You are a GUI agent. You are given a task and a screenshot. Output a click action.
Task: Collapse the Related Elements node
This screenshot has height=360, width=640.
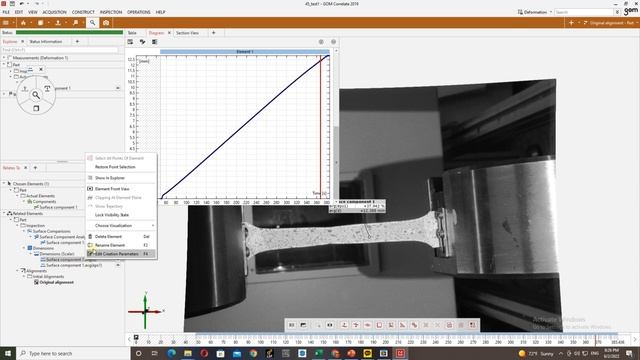[x=4, y=213]
